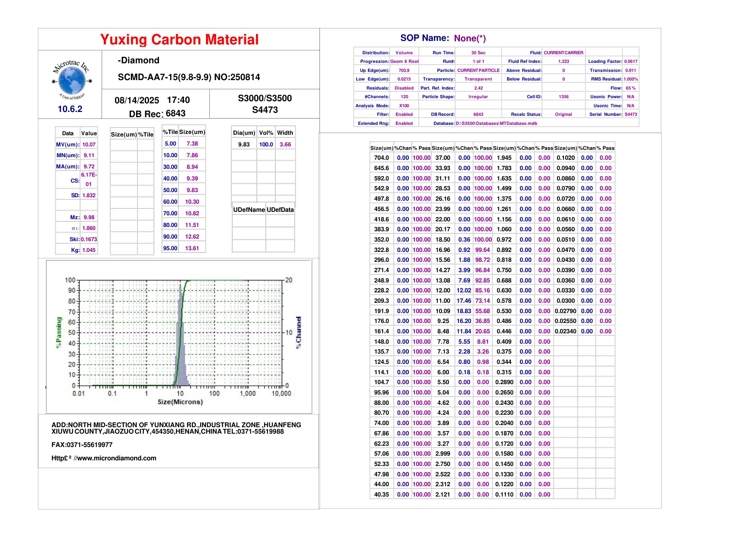
Task: Click the DB Rec: 6843 text
Action: coord(157,114)
